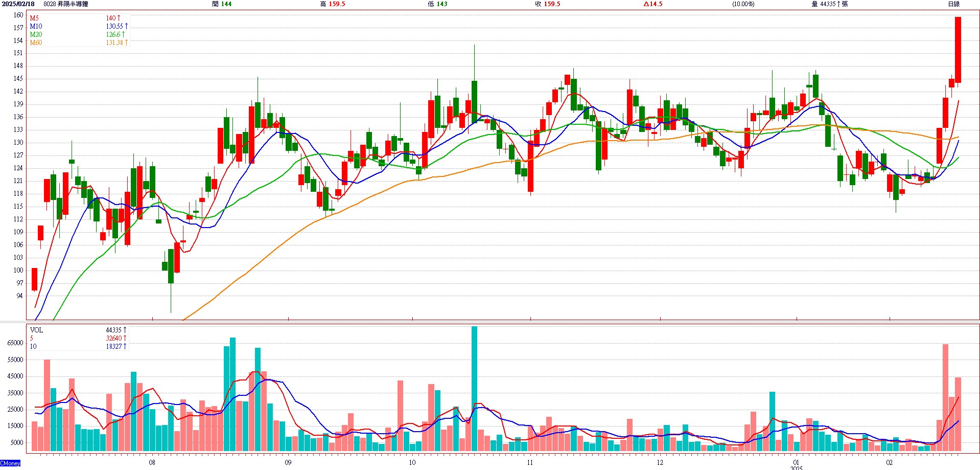Click the tallest teal volume bar
Viewport: 980px width, 470px height.
[x=474, y=389]
